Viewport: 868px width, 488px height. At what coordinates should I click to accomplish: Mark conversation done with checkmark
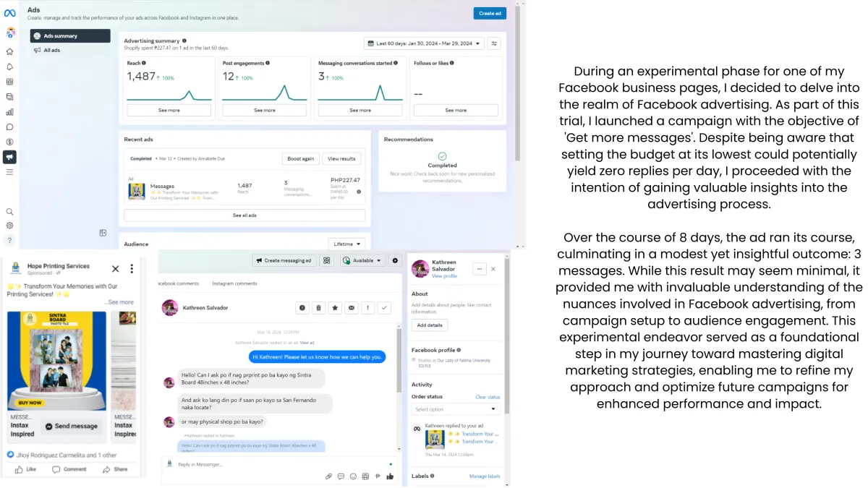pos(384,308)
